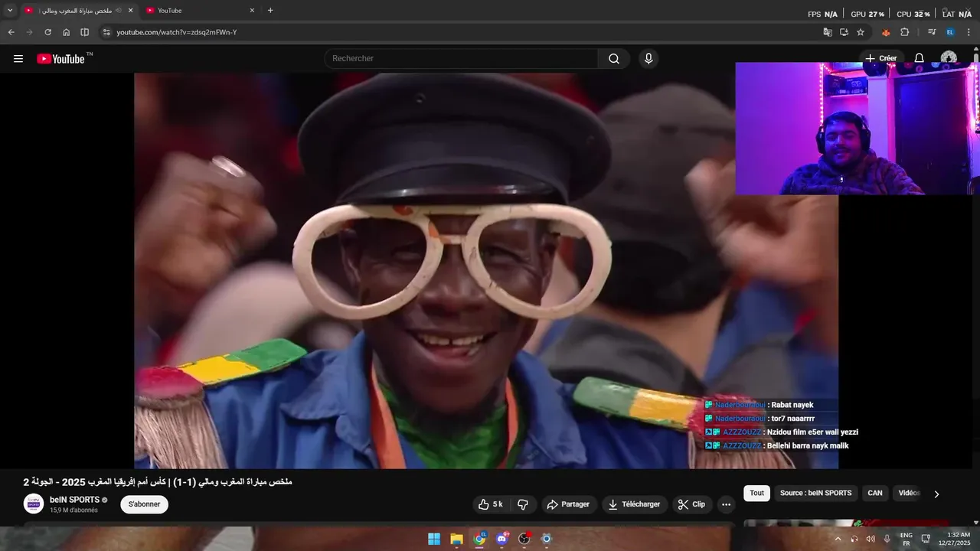Viewport: 980px width, 551px height.
Task: Select the Vidéos filter chip
Action: click(909, 494)
